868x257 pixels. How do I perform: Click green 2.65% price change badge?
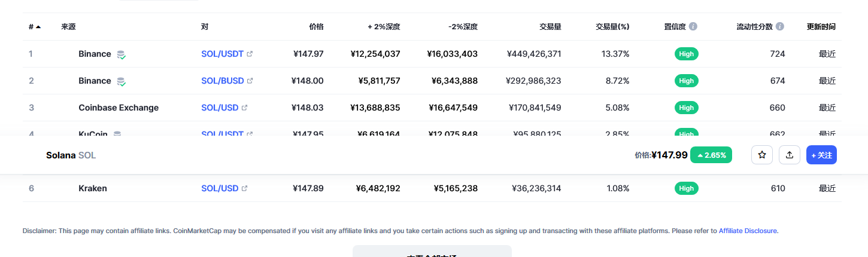tap(711, 155)
